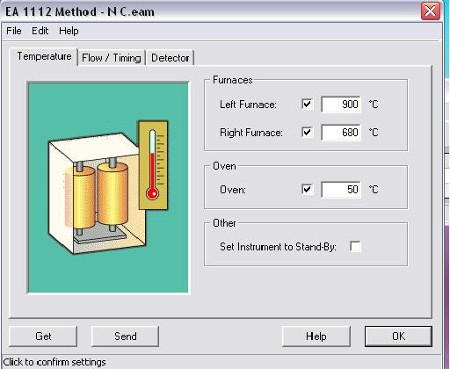This screenshot has width=450, height=369.
Task: Switch to the Detector tab
Action: point(170,58)
